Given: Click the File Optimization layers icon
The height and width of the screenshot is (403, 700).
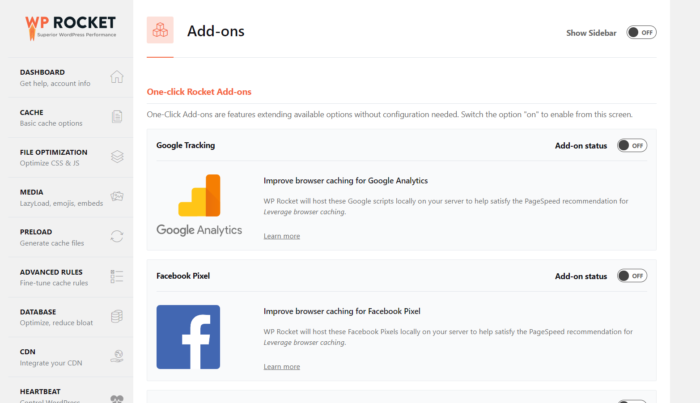Looking at the screenshot, I should click(117, 157).
